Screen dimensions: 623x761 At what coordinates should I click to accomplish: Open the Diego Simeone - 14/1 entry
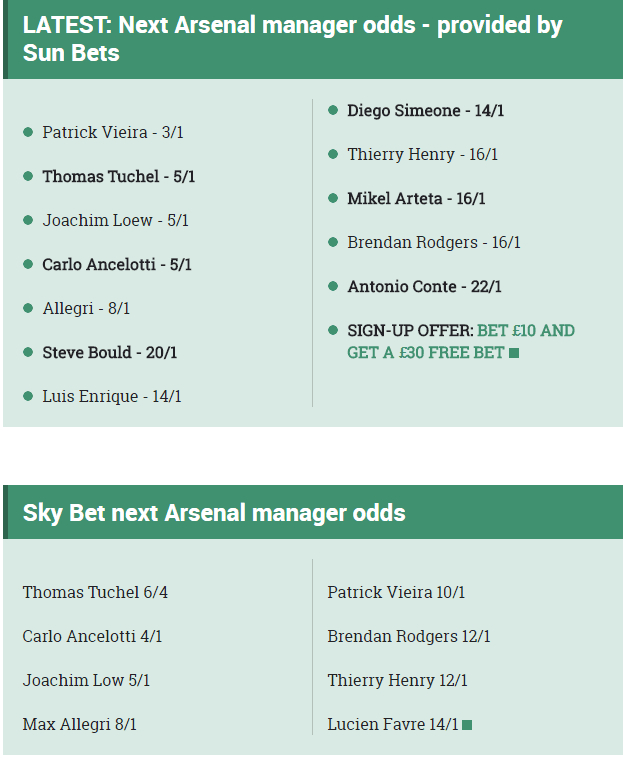tap(425, 111)
